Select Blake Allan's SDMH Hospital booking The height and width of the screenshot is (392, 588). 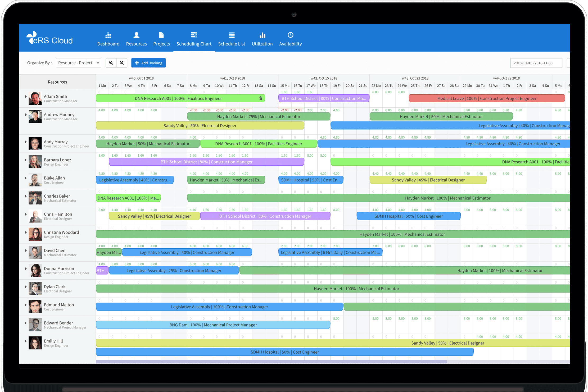(x=311, y=180)
